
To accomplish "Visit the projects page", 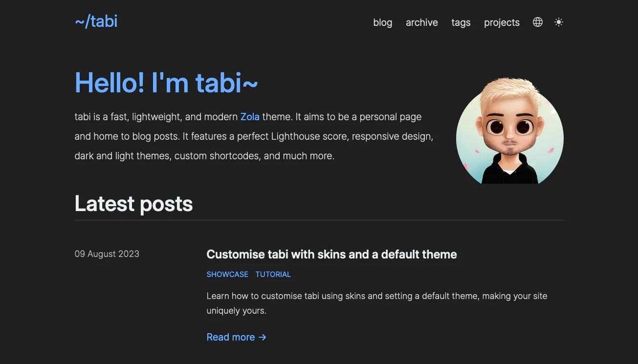I will (x=502, y=22).
